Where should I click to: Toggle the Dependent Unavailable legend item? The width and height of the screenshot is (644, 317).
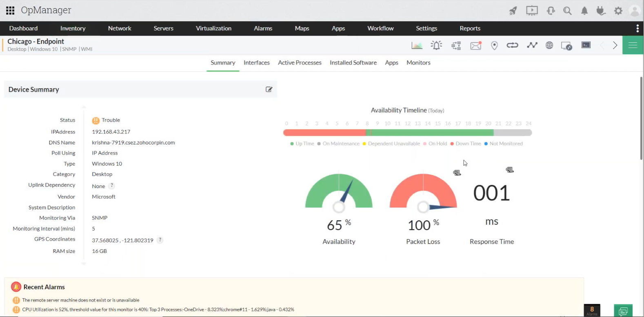tap(391, 144)
